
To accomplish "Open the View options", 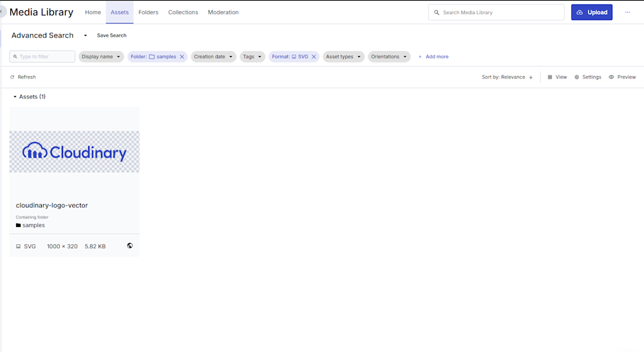I will [557, 77].
